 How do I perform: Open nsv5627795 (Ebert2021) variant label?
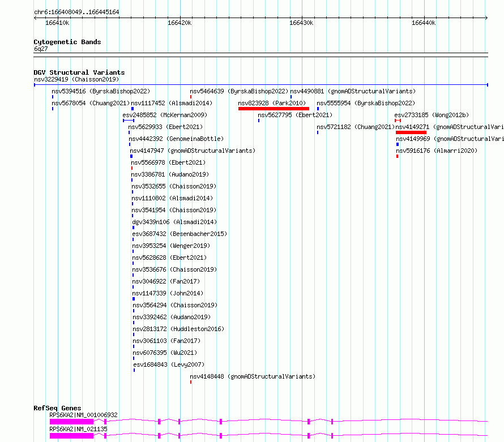[x=295, y=115]
